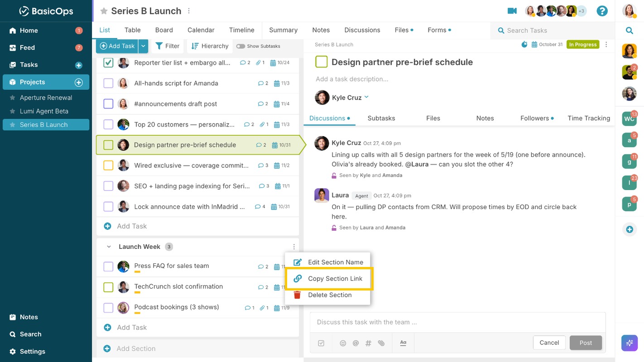Screen dimensions: 644x362
Task: Open the Hierarchy dropdown
Action: (x=210, y=46)
